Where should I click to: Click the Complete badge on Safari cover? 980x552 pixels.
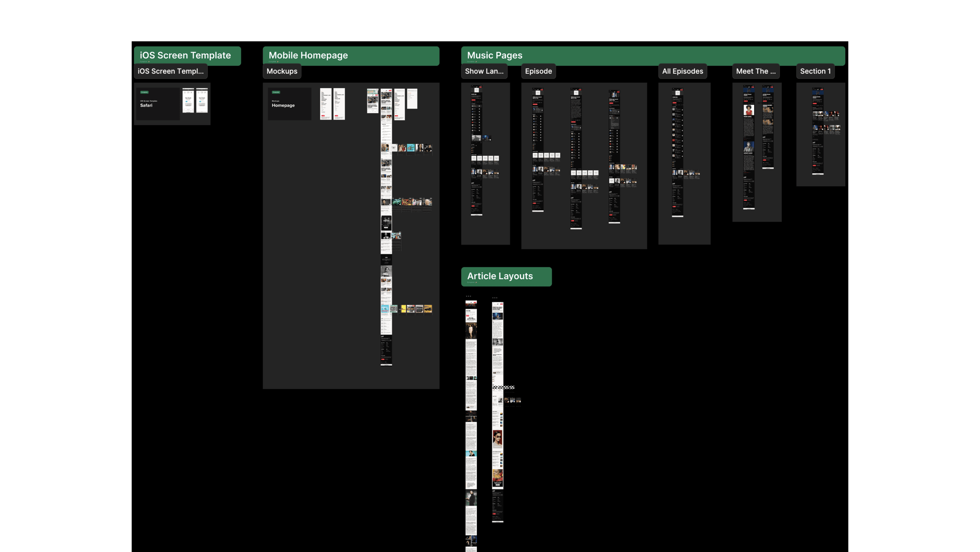(x=144, y=92)
